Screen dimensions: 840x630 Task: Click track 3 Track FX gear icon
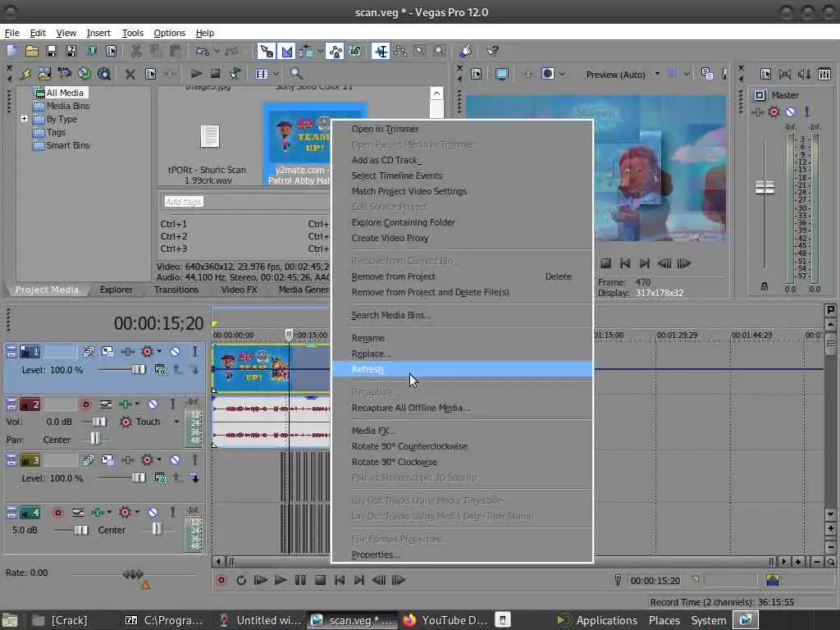tap(147, 459)
